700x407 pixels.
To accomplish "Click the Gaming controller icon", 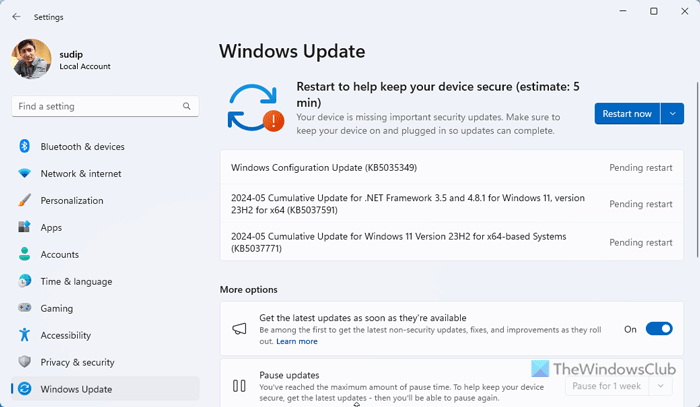I will [25, 307].
